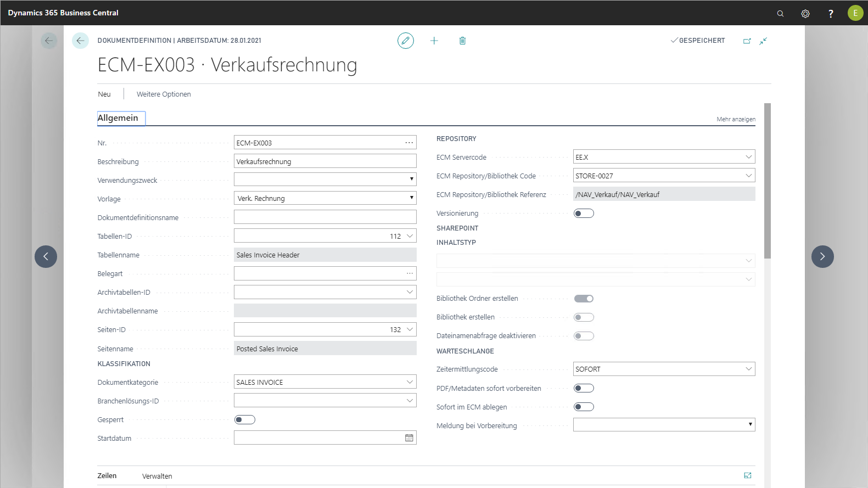This screenshot has width=868, height=488.
Task: Click Mehr anzeigen link
Action: tap(736, 119)
